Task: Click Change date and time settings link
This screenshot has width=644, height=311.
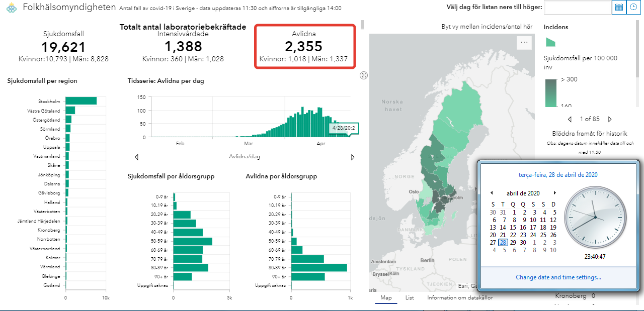Action: (x=558, y=277)
